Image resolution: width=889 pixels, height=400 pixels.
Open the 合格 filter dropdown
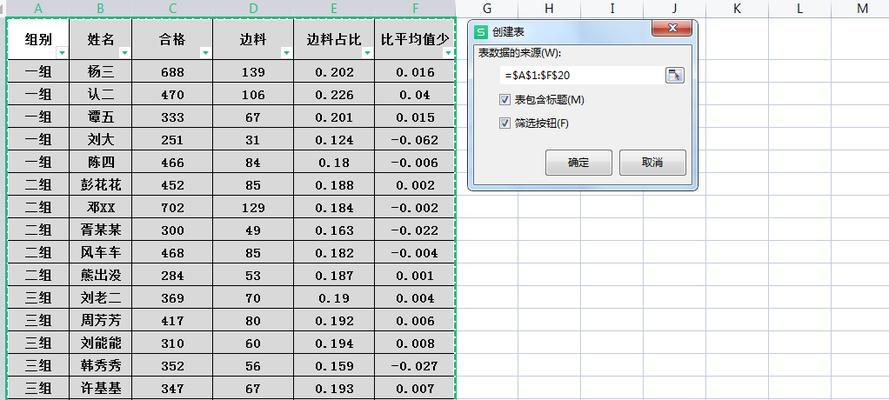pyautogui.click(x=205, y=53)
